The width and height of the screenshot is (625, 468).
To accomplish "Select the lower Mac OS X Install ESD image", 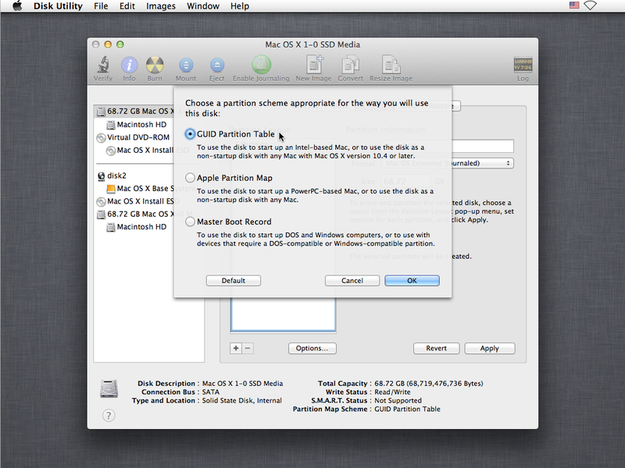I will click(x=136, y=201).
